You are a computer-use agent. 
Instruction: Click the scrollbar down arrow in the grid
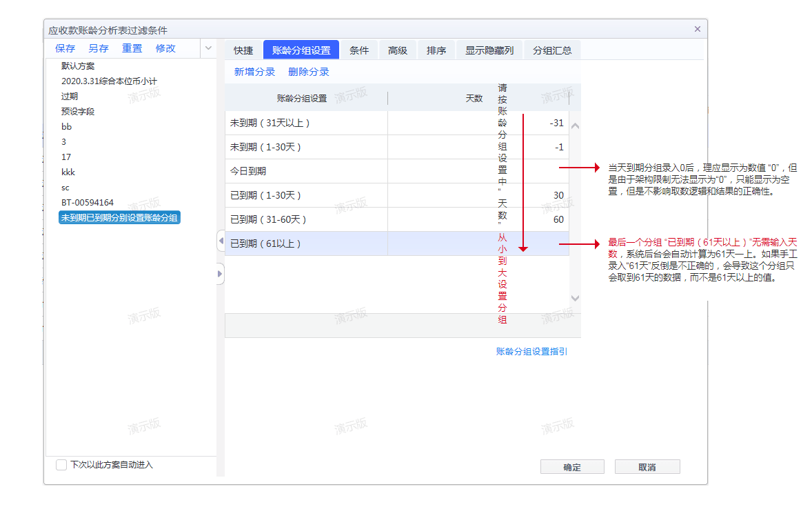point(575,298)
